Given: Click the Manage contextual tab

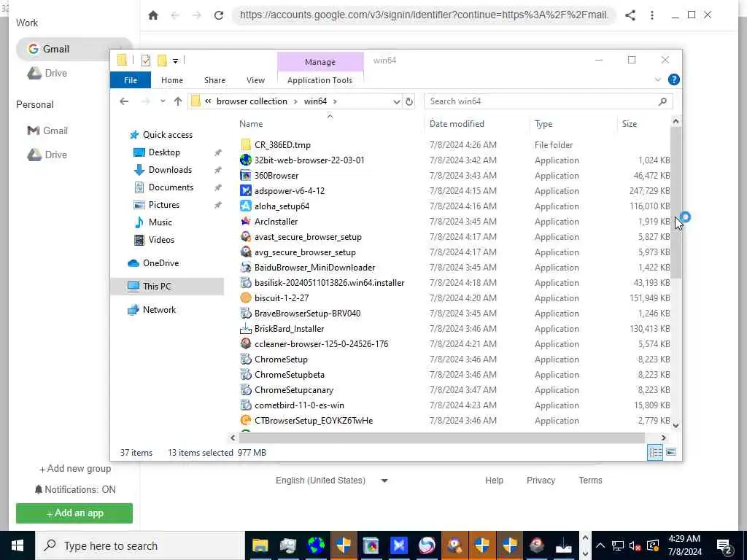Looking at the screenshot, I should tap(320, 62).
